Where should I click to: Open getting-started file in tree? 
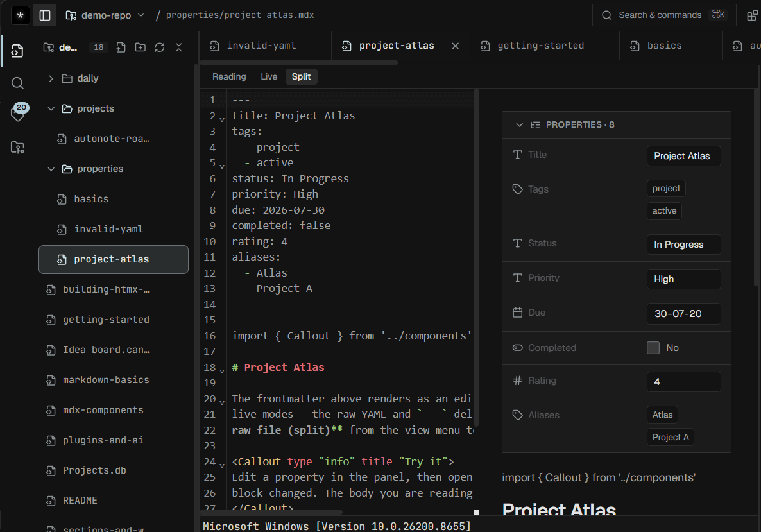pyautogui.click(x=114, y=320)
